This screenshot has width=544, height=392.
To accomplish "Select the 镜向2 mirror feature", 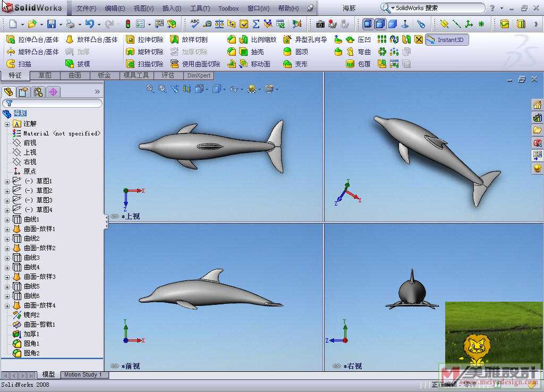I will (x=26, y=315).
